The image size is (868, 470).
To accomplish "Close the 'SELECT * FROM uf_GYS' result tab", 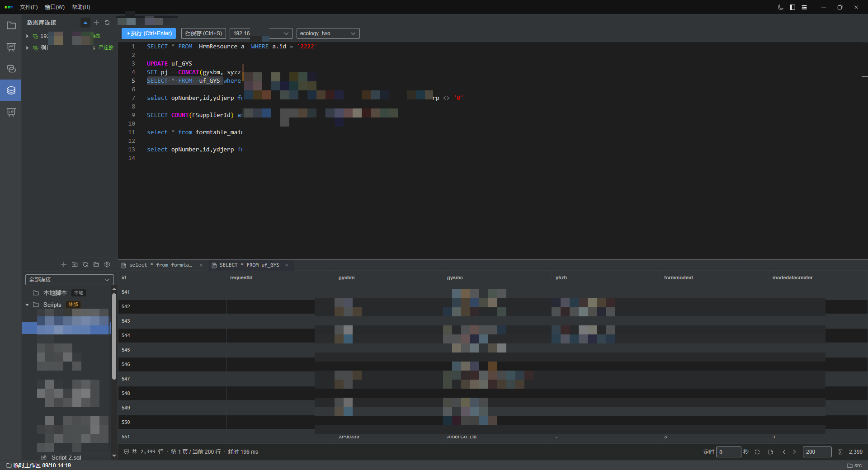I will 287,265.
